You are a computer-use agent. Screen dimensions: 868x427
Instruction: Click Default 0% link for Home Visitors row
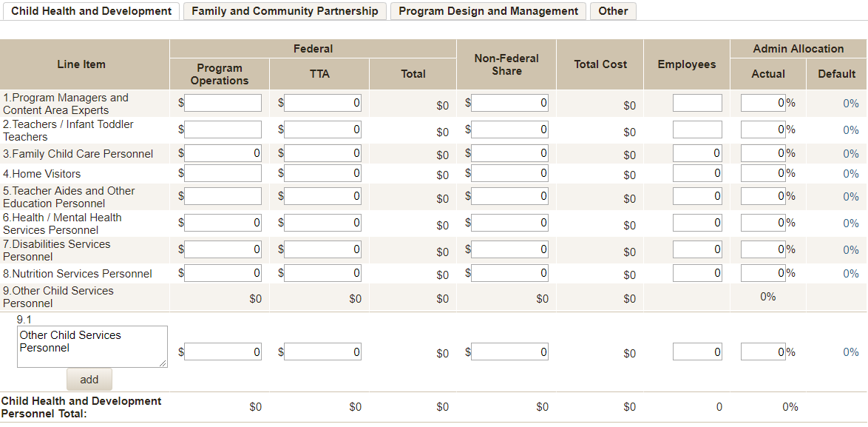tap(850, 174)
